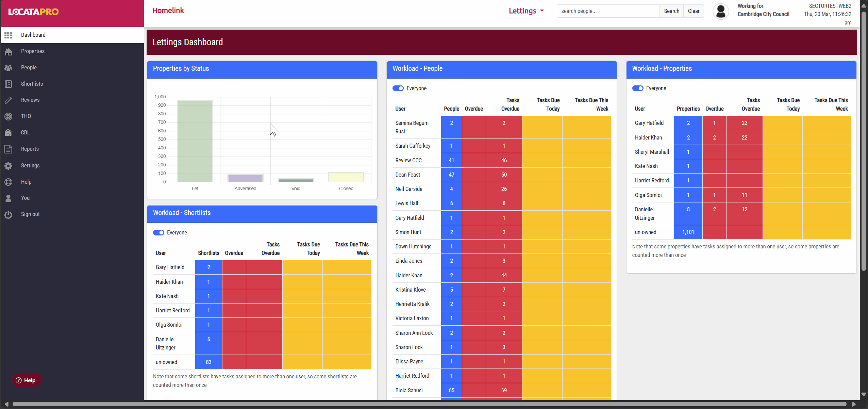Click the Dashboard grid icon in sidebar
868x409 pixels.
(x=9, y=35)
